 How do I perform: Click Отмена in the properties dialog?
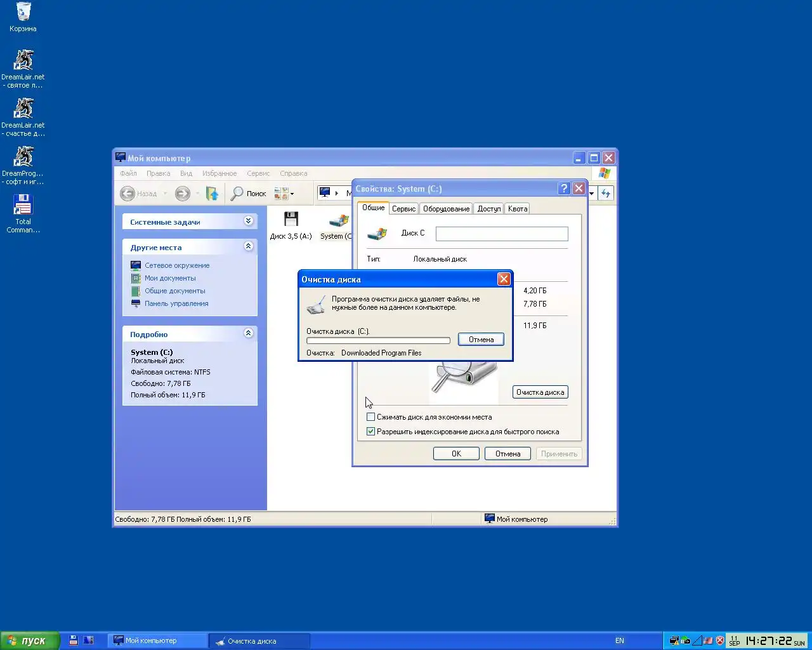[x=507, y=454]
